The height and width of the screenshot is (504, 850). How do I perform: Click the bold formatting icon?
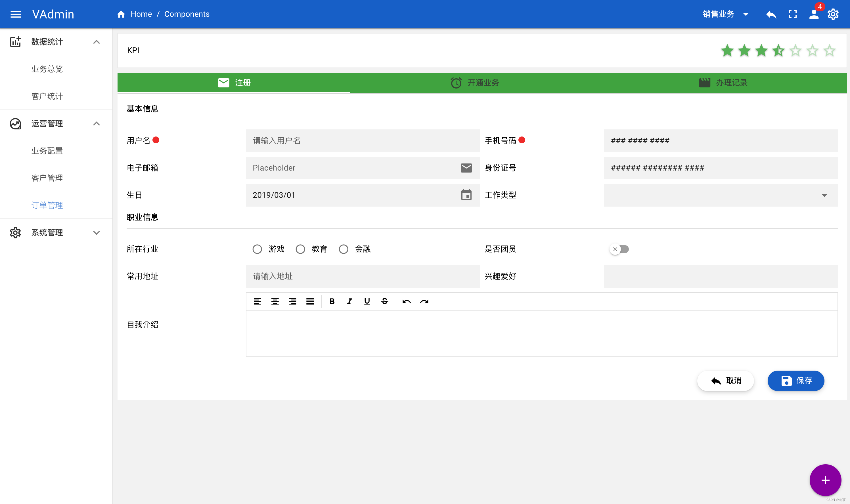[x=332, y=302]
